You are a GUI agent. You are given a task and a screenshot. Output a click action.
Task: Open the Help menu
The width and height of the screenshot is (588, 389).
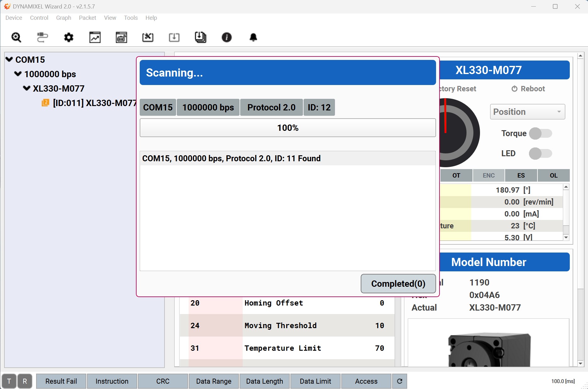coord(151,18)
